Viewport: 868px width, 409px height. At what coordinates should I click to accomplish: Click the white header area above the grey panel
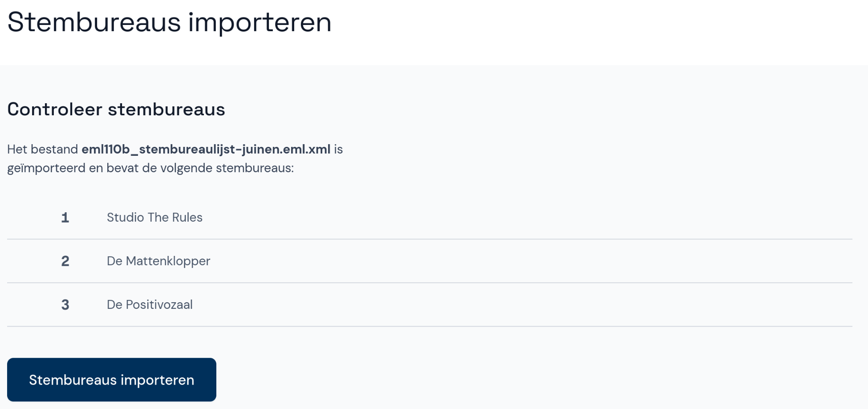click(x=623, y=31)
